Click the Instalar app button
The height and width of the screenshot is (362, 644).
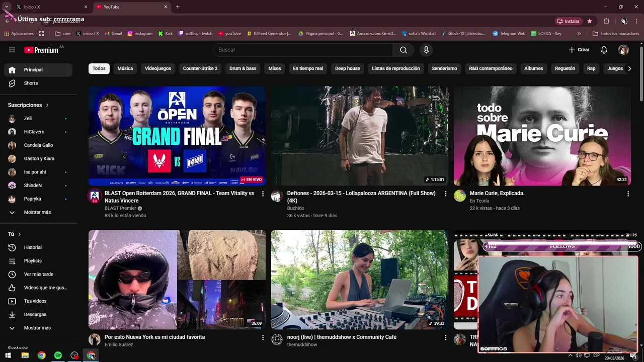point(569,21)
